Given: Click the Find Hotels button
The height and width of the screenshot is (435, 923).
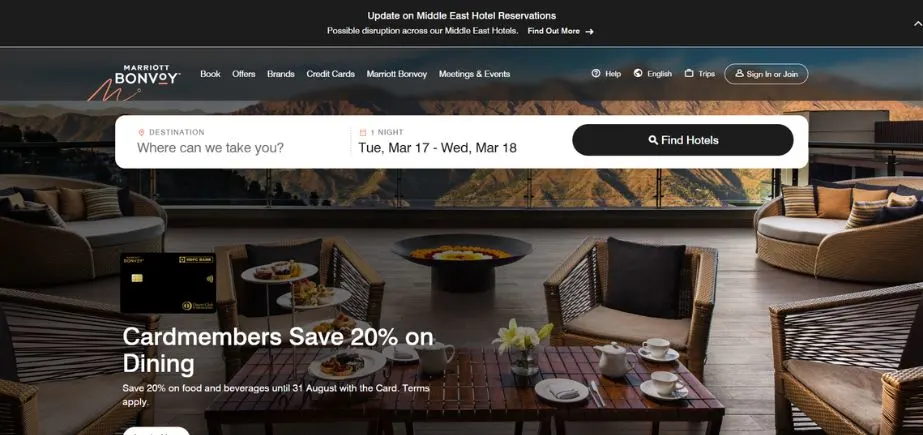Looking at the screenshot, I should pyautogui.click(x=683, y=140).
